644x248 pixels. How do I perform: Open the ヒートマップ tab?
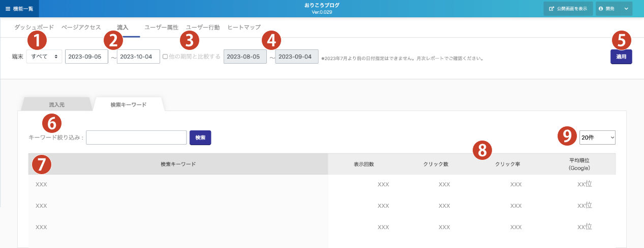pyautogui.click(x=244, y=27)
